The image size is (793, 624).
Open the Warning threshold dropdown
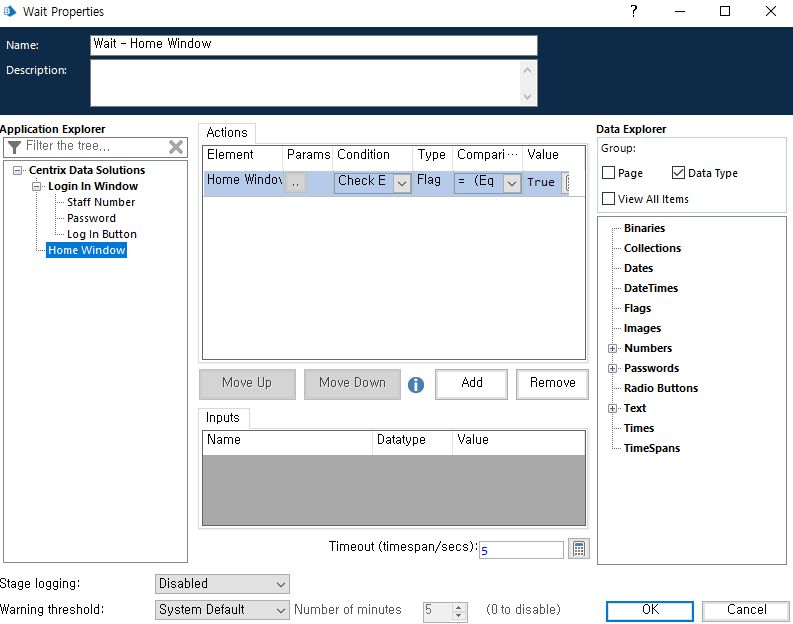222,609
